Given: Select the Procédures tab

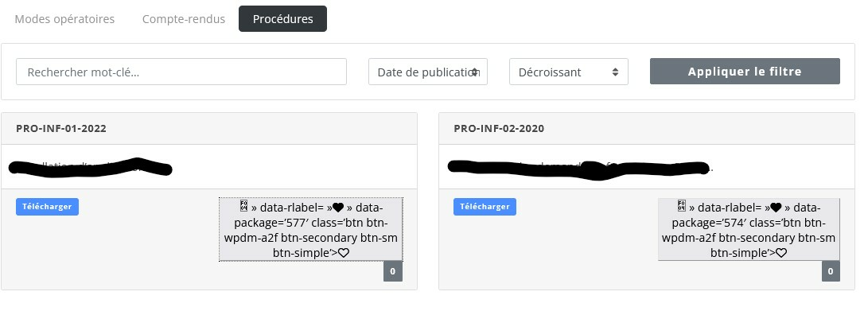Looking at the screenshot, I should click(x=283, y=19).
